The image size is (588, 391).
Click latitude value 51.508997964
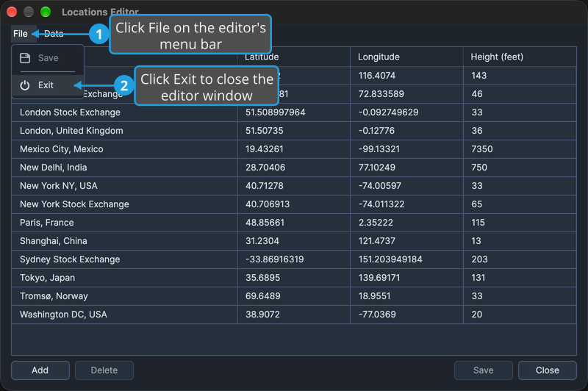(275, 112)
